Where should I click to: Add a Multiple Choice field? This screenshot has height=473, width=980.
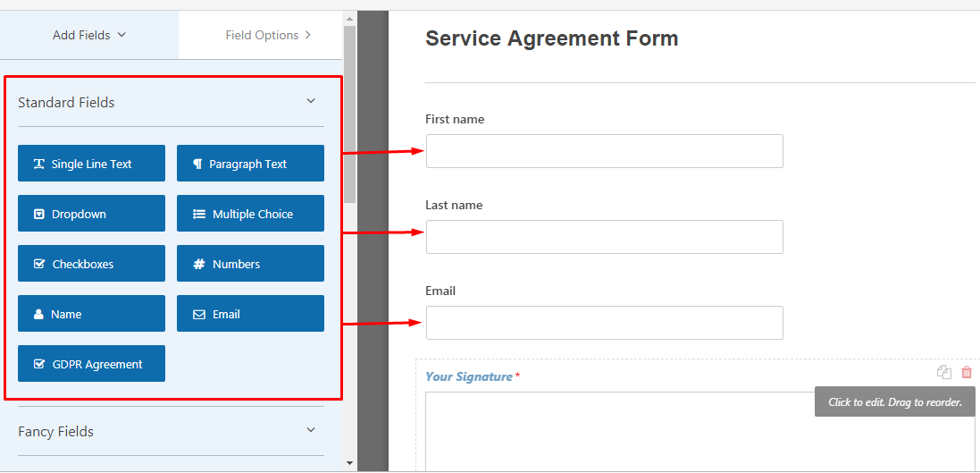[250, 214]
